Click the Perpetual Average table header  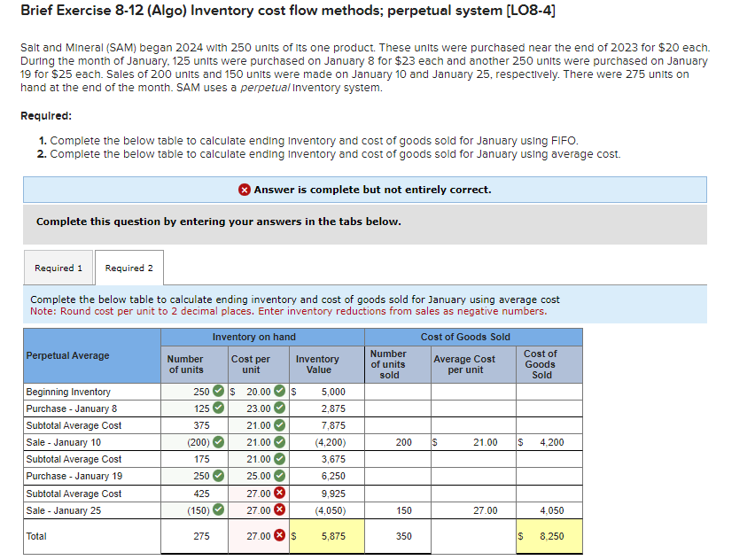click(x=66, y=354)
